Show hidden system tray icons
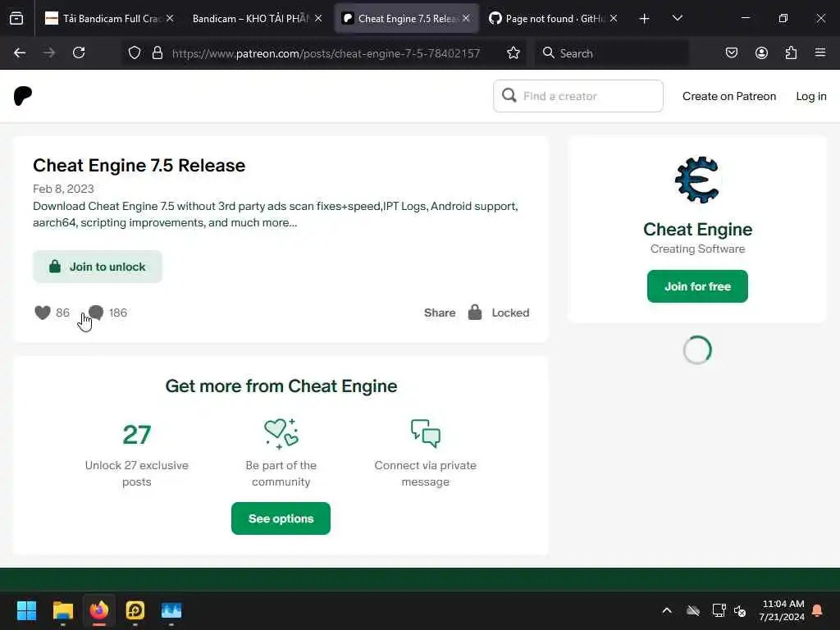Viewport: 840px width, 630px height. [x=667, y=610]
